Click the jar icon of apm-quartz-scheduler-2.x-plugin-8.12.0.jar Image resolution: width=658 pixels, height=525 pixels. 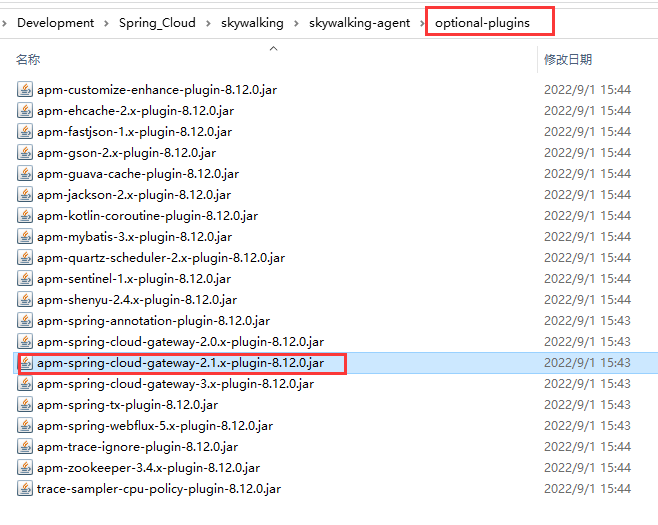(x=25, y=257)
